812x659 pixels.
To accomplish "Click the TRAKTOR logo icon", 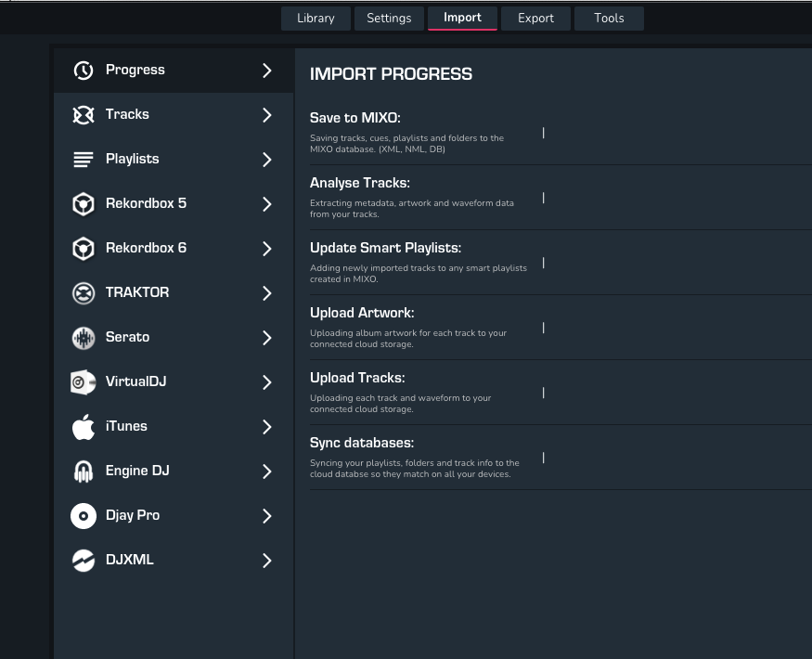I will (84, 293).
